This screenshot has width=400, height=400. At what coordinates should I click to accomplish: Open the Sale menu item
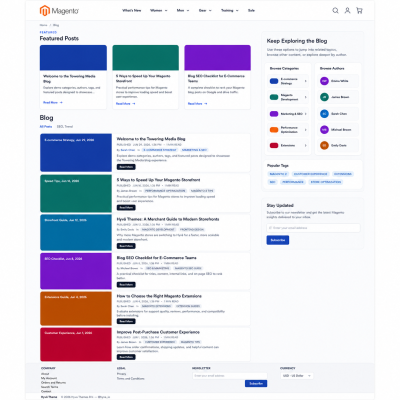(x=251, y=10)
